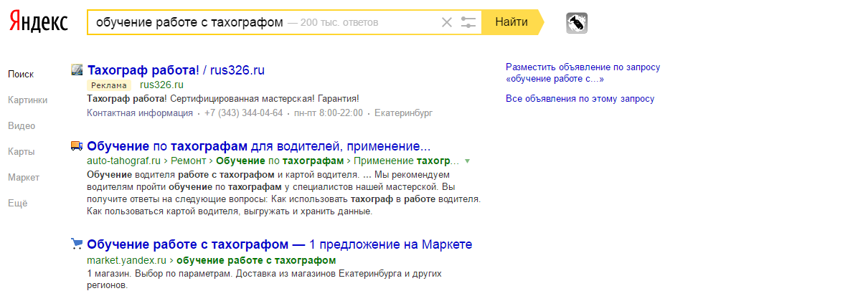Screen dimensions: 868x296
Task: Expand the Ещё menu item
Action: click(17, 203)
